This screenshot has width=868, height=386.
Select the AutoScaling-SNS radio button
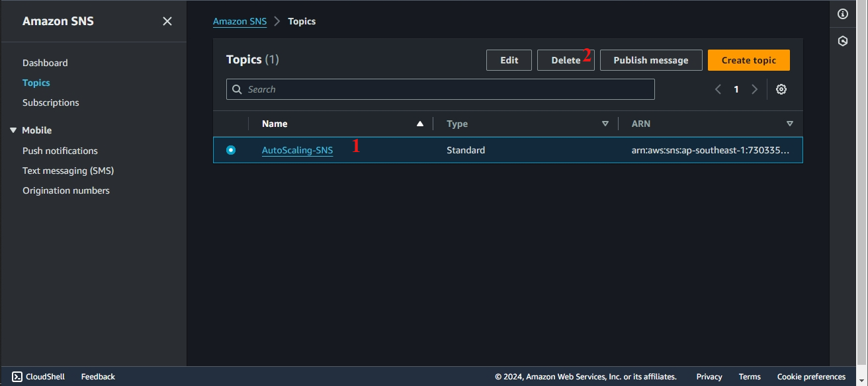click(231, 150)
